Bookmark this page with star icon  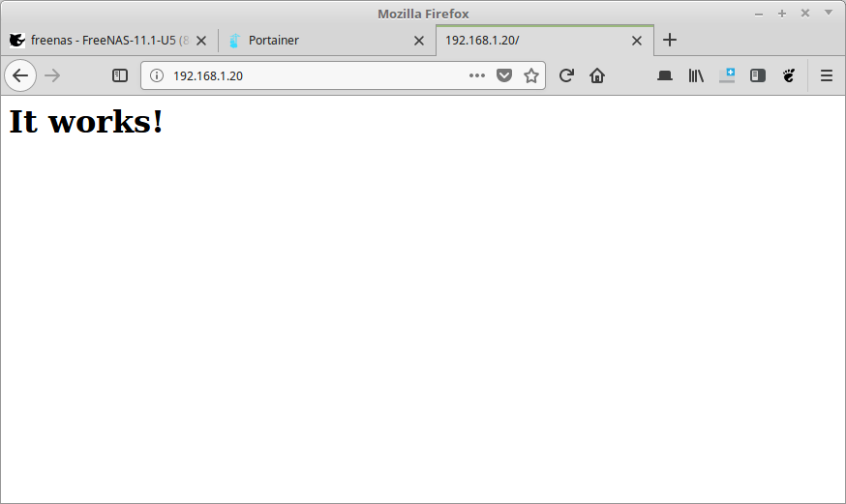(531, 75)
